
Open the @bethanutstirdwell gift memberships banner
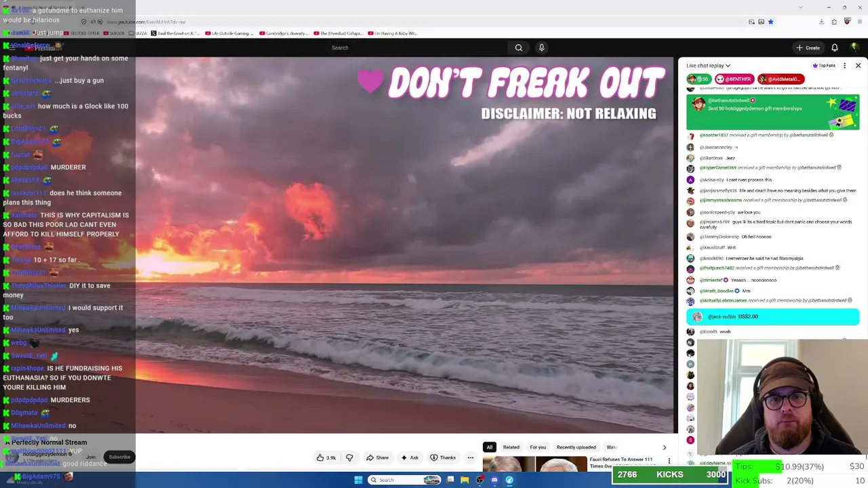pos(772,112)
